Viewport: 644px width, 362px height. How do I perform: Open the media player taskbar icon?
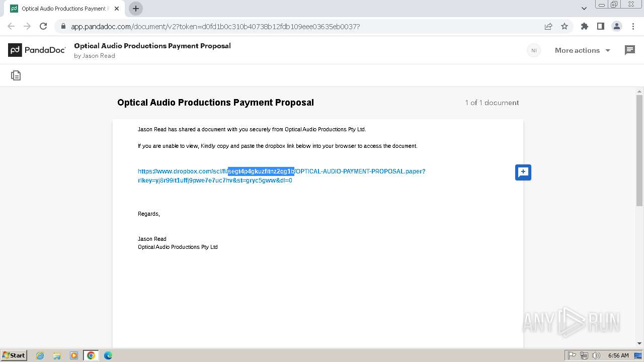click(74, 355)
